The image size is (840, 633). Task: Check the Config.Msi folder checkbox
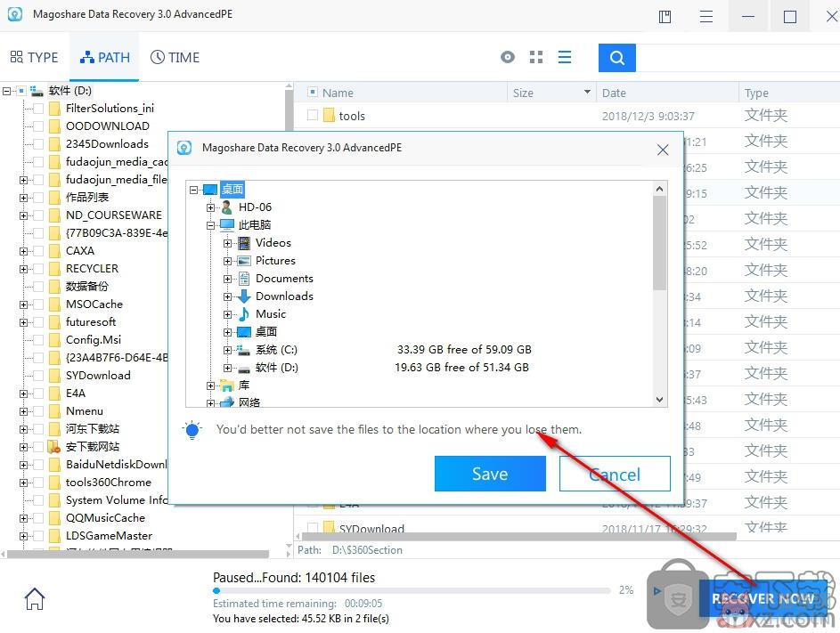[x=38, y=340]
